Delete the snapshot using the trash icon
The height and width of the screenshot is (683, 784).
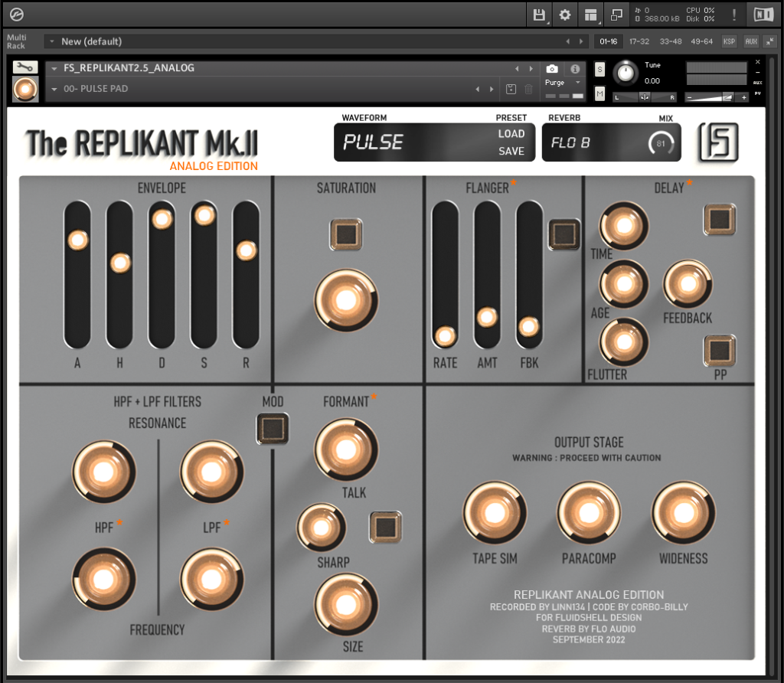[528, 89]
